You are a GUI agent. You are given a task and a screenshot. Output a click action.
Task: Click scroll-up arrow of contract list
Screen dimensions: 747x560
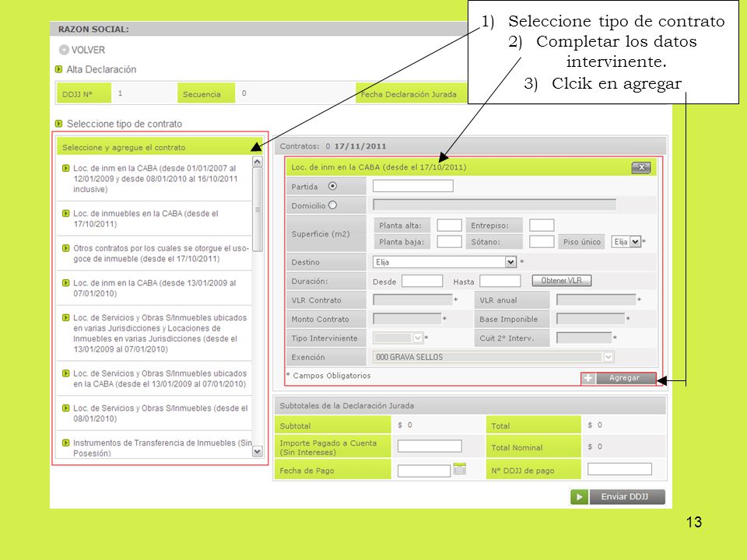(x=258, y=162)
